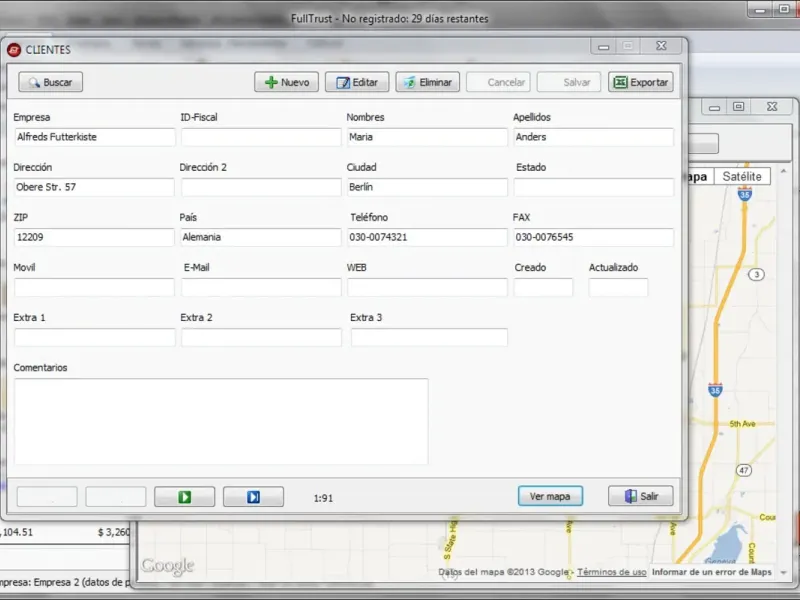Focus the Extra 1 field

95,337
